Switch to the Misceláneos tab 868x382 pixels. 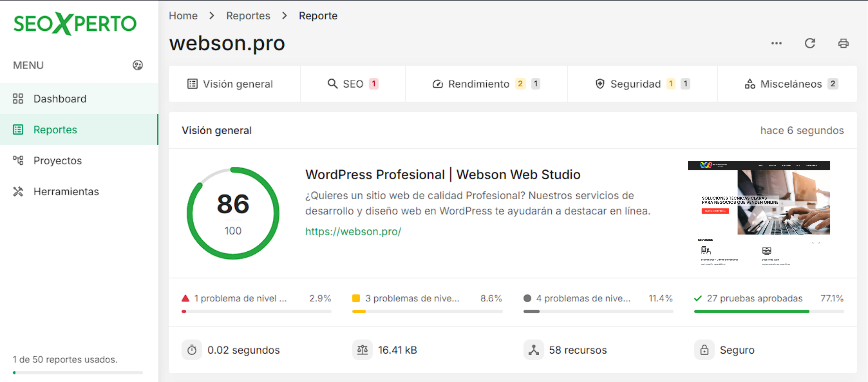[787, 84]
